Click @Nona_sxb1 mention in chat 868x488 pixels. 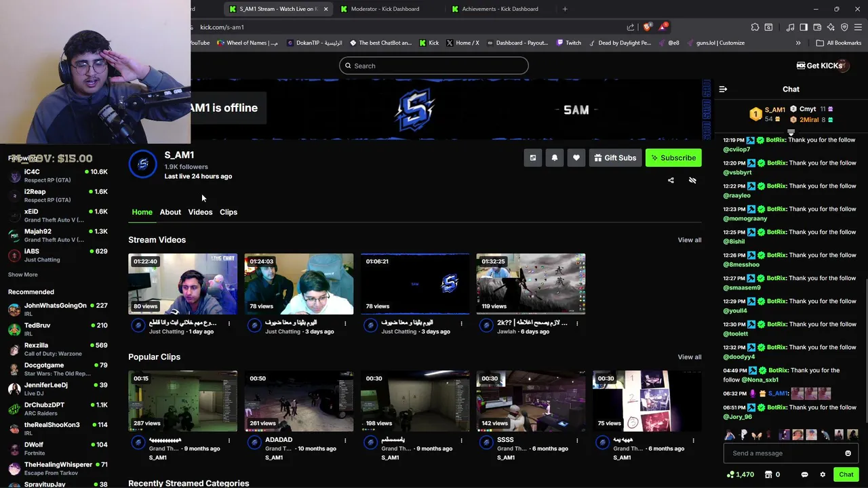click(759, 380)
